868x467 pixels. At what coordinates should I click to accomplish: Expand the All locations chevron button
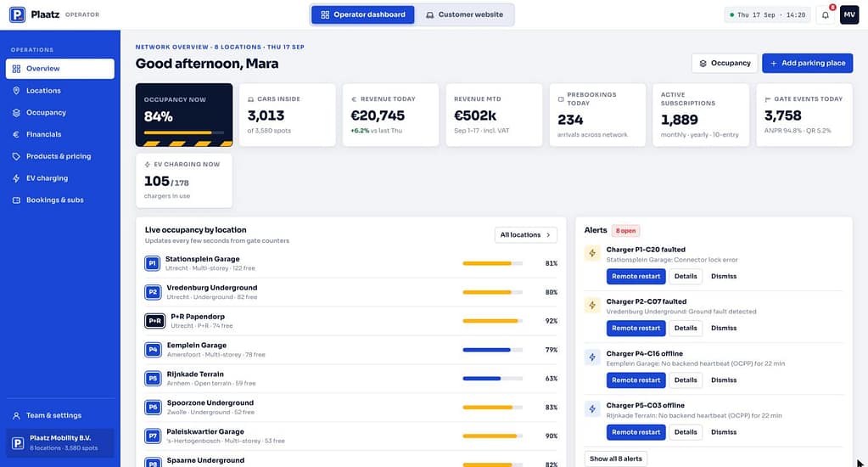(525, 235)
